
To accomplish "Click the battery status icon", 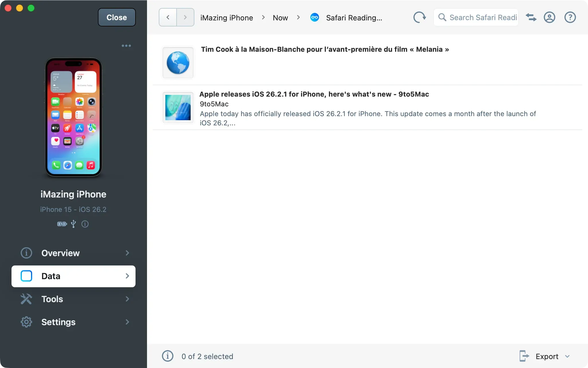I will click(x=62, y=224).
